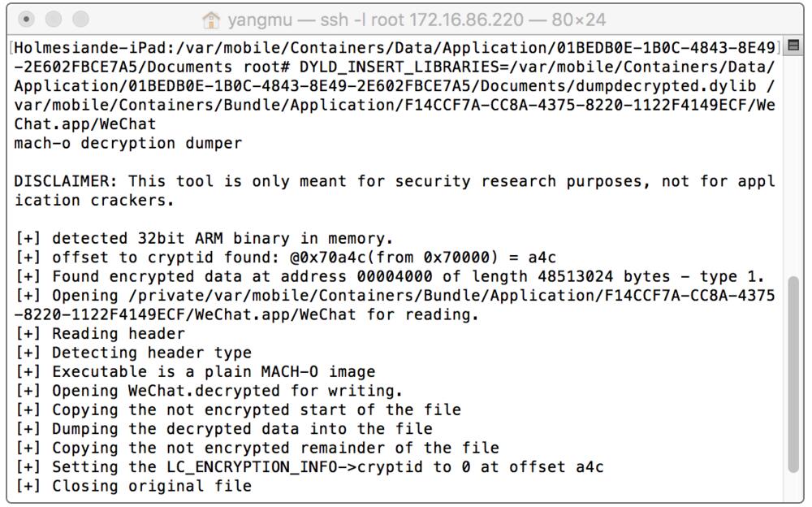Click the vertical scrollbar thumb
Screen dimensions: 812x507
pyautogui.click(x=793, y=374)
